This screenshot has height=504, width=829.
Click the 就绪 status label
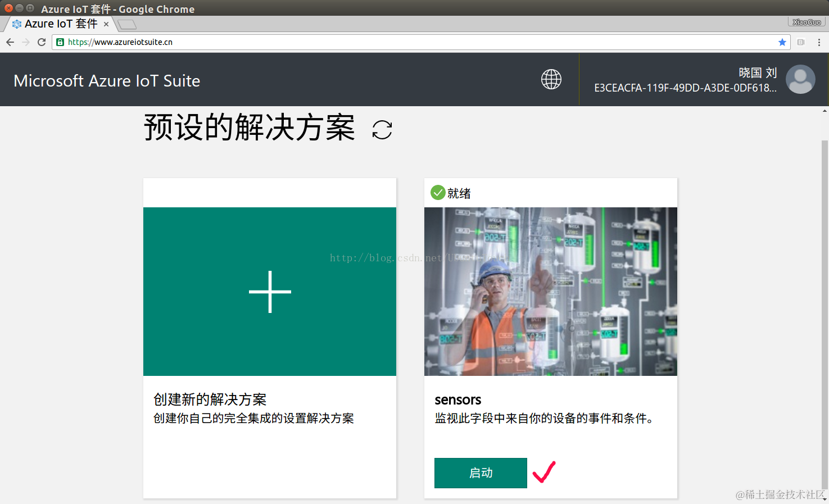(459, 193)
